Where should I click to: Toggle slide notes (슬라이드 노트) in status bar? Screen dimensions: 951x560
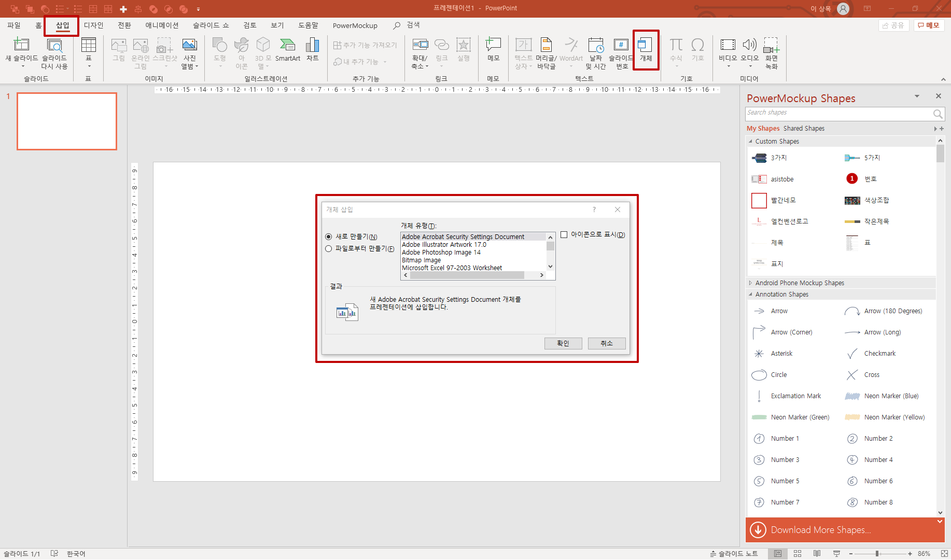[x=734, y=554]
